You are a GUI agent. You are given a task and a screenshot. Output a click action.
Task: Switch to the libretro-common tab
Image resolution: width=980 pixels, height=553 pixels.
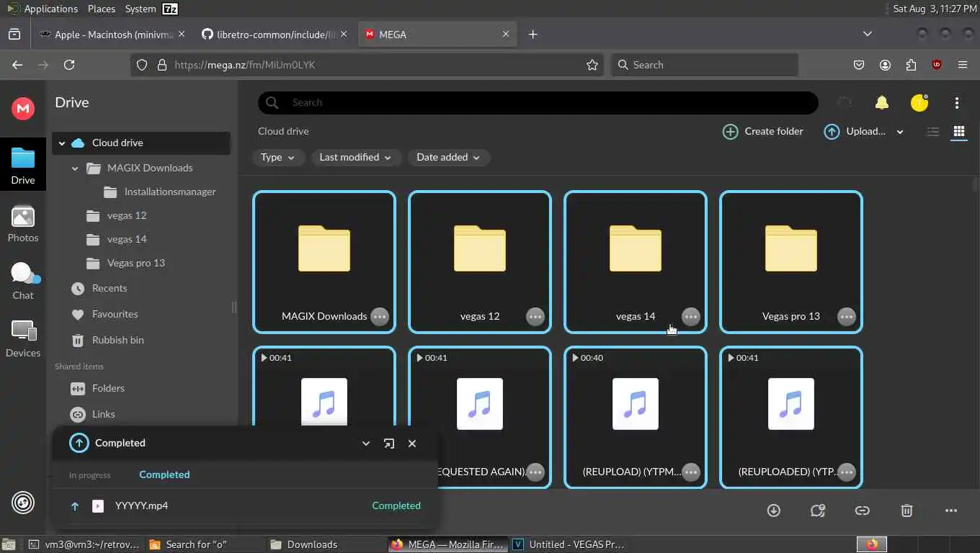(x=275, y=35)
